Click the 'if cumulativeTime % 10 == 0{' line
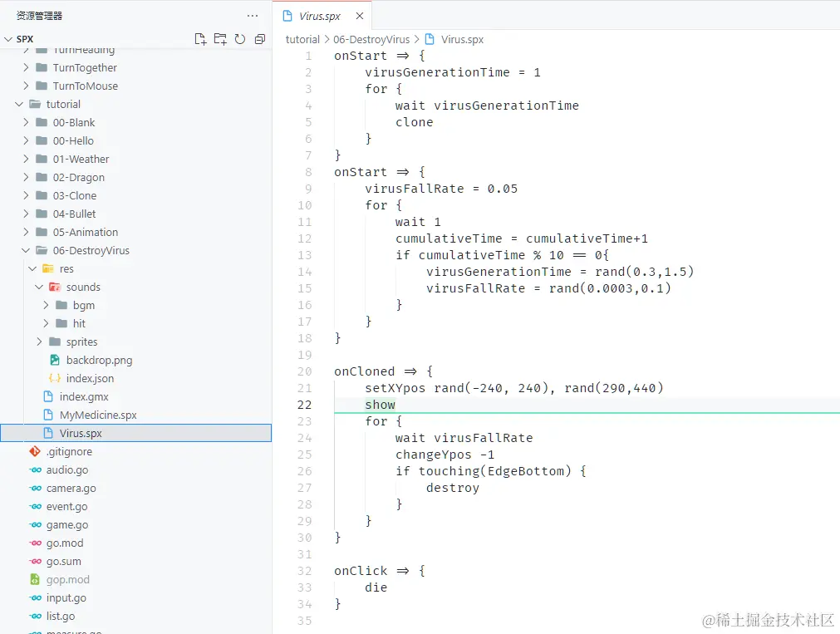 click(502, 255)
